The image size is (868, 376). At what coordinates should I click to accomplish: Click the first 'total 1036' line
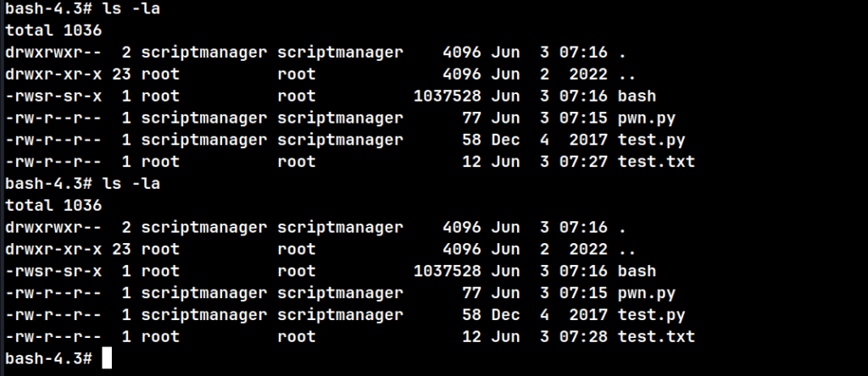53,30
